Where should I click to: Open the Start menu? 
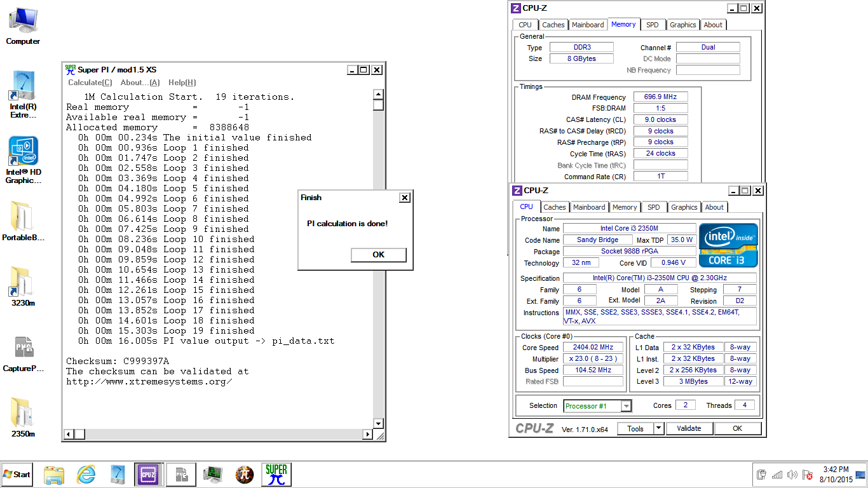[17, 475]
